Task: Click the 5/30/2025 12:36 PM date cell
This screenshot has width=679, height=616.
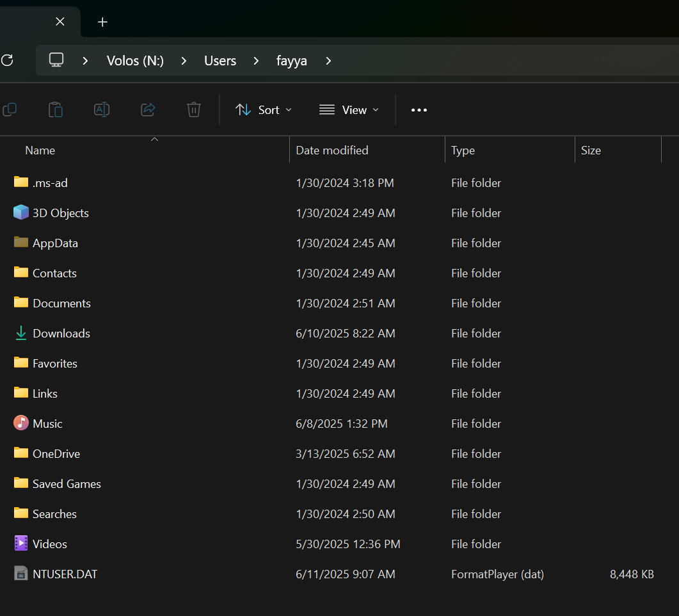Action: click(x=348, y=544)
